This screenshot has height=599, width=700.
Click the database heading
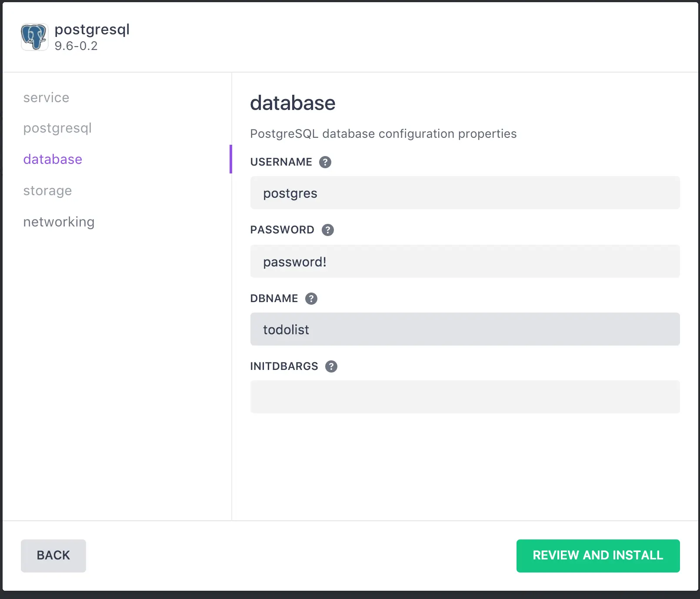tap(293, 103)
